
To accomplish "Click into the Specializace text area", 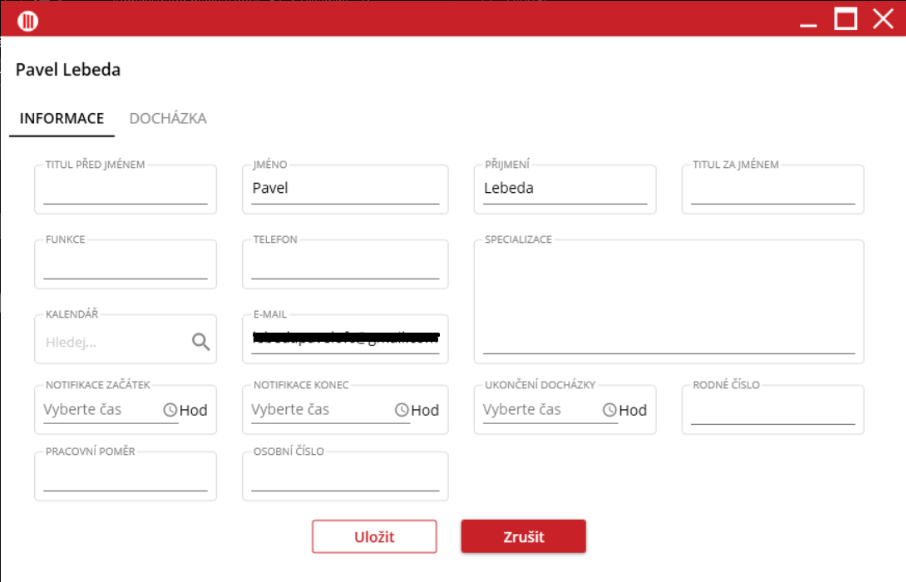I will (x=668, y=300).
